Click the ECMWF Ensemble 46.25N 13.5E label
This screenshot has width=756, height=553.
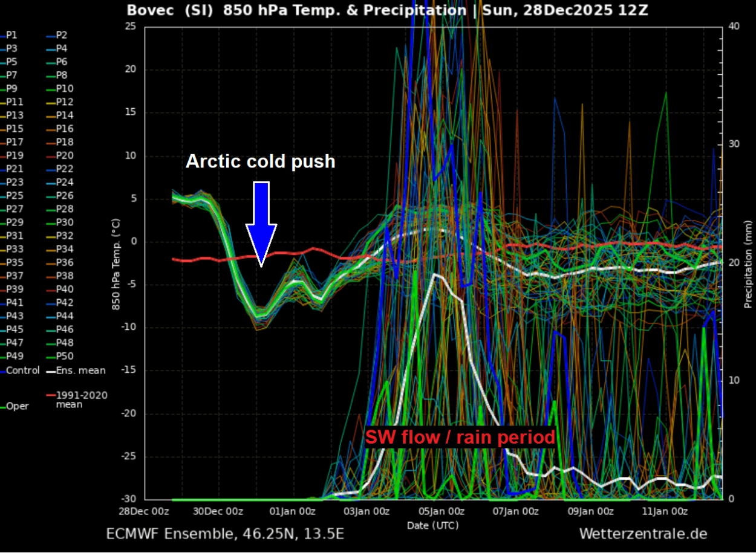click(x=224, y=534)
